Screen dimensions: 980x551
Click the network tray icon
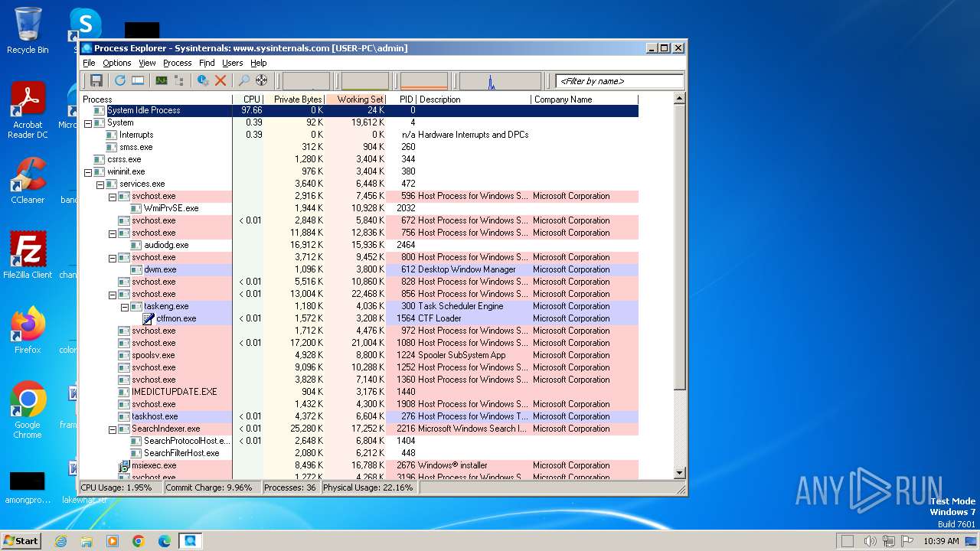click(888, 541)
